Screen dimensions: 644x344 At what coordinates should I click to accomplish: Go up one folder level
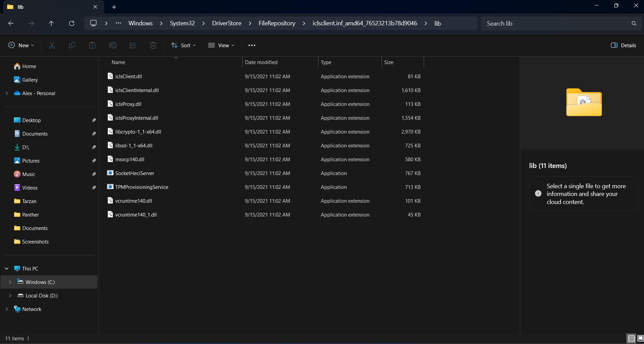(51, 23)
